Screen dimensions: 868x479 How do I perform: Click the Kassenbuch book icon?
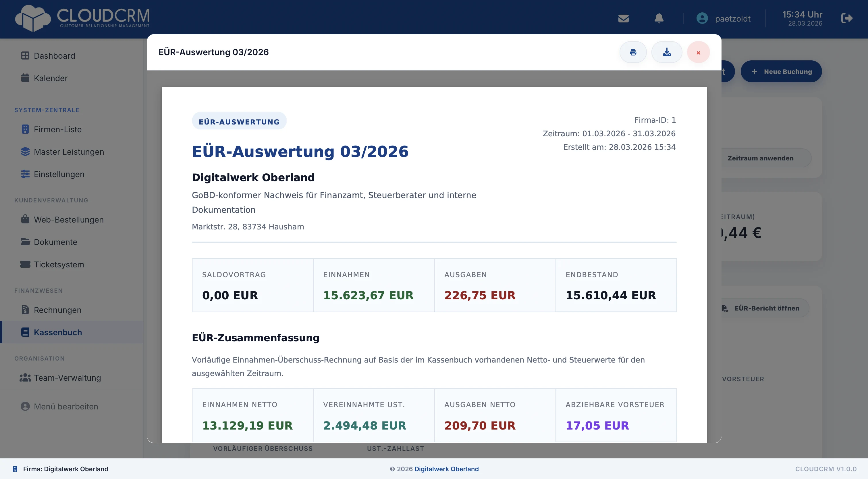(25, 332)
